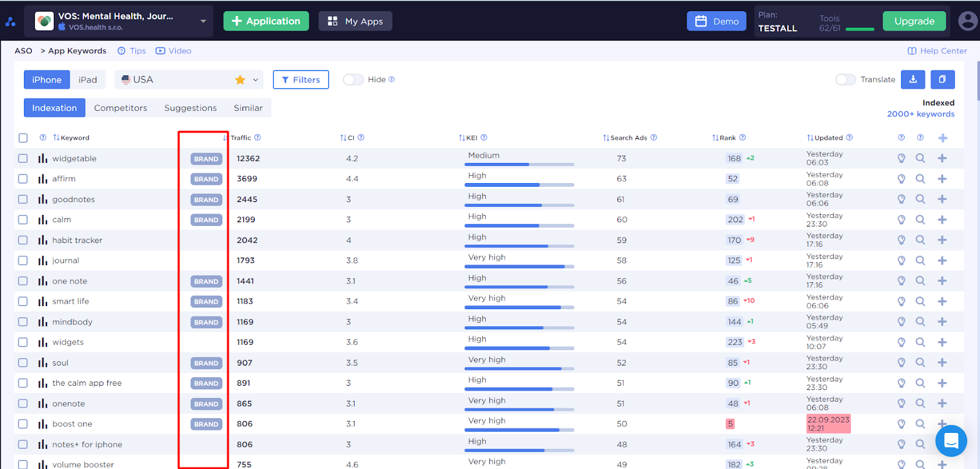Select the iPhone device tab
The width and height of the screenshot is (980, 469).
tap(47, 80)
